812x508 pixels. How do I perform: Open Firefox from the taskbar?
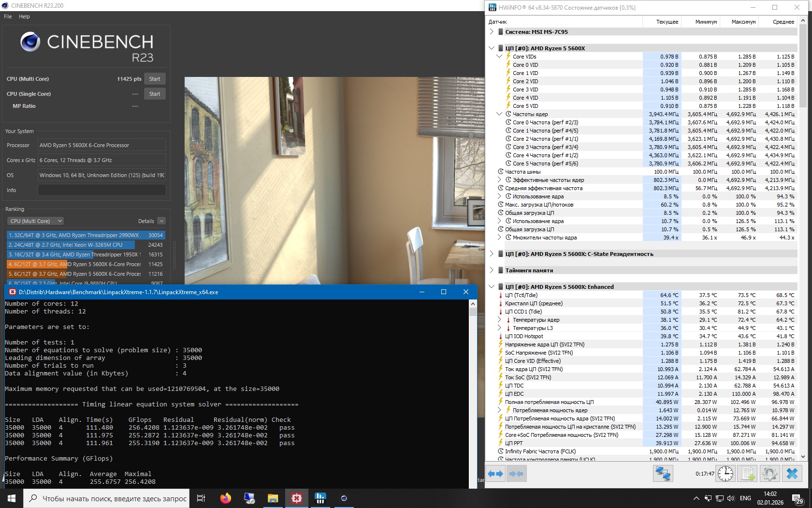point(225,498)
